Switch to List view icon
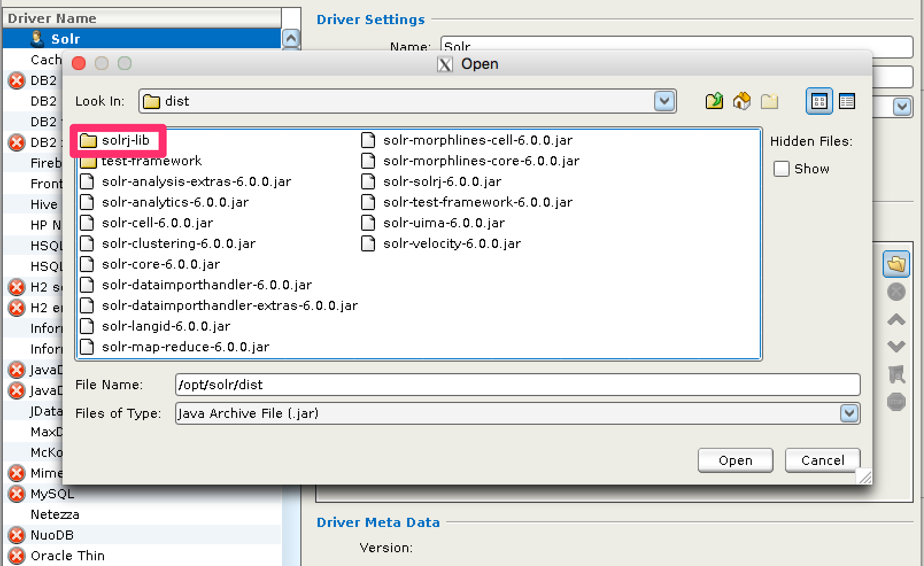This screenshot has width=924, height=566. tap(819, 102)
